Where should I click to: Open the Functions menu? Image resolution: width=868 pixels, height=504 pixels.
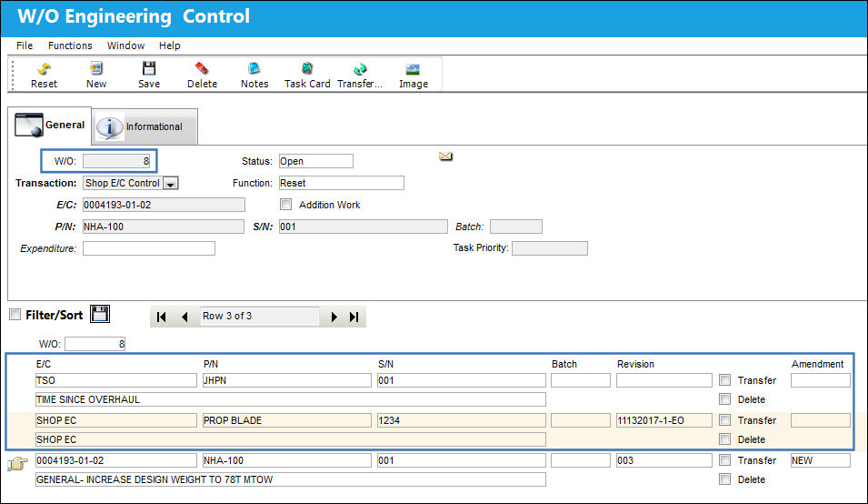70,45
